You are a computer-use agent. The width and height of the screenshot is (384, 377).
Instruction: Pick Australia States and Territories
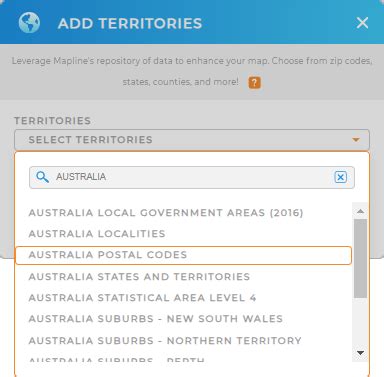click(139, 277)
